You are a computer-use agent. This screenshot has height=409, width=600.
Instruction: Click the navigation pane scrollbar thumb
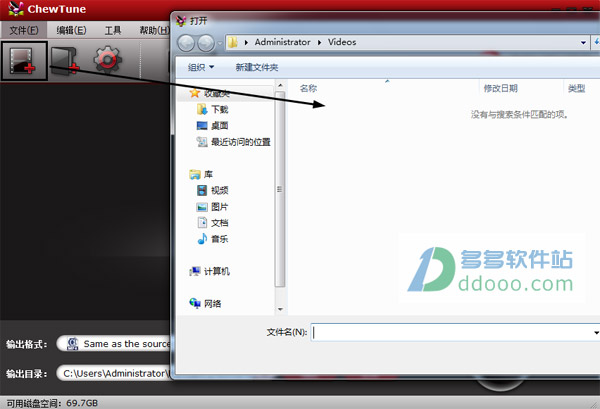[x=280, y=189]
